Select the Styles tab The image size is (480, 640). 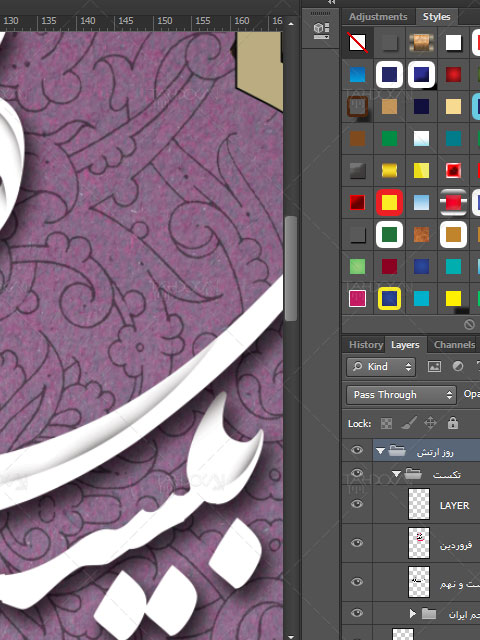[x=436, y=17]
